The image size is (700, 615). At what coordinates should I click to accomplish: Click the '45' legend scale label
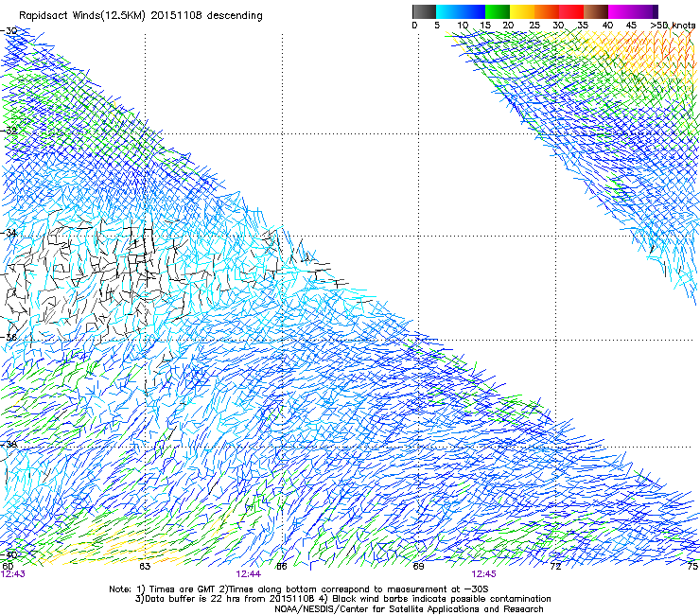(631, 26)
